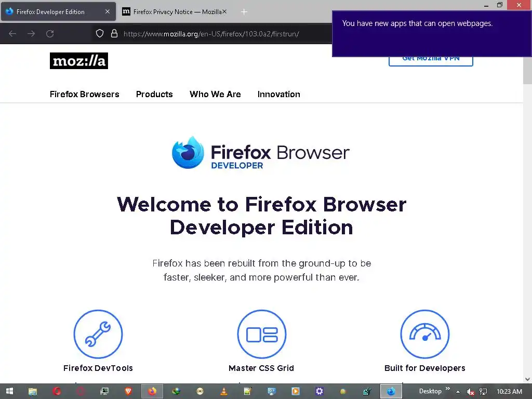Open regular Firefox from the taskbar

(152, 392)
